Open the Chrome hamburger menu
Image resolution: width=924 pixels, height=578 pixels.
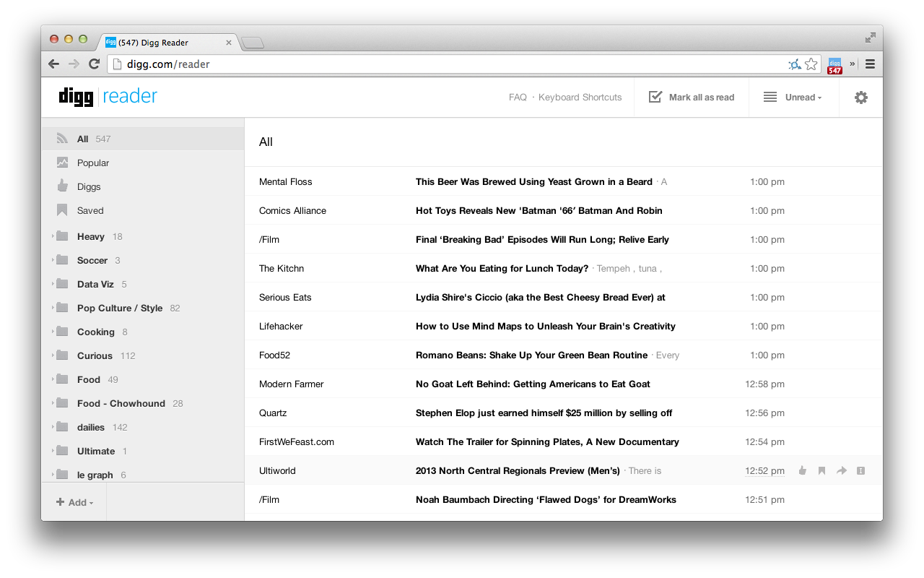click(870, 64)
